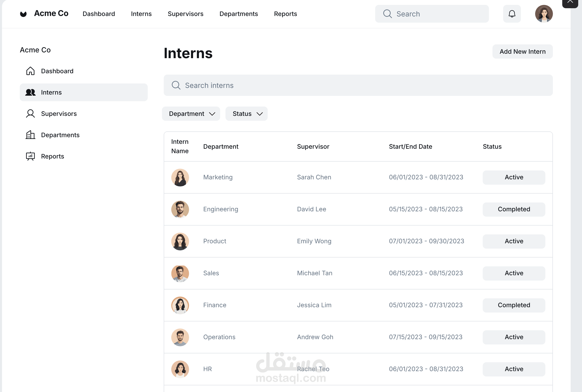
Task: Click the Acme Co logo icon
Action: pos(23,14)
